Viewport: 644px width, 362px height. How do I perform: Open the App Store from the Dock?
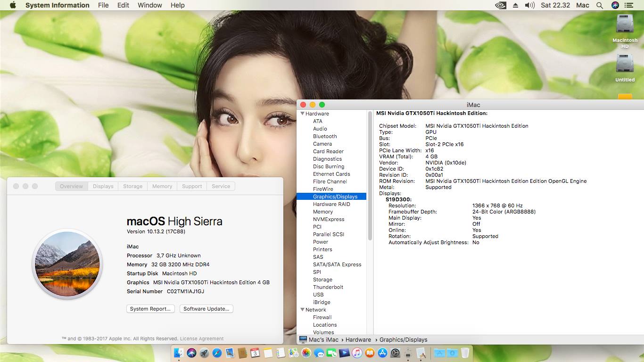coord(382,353)
